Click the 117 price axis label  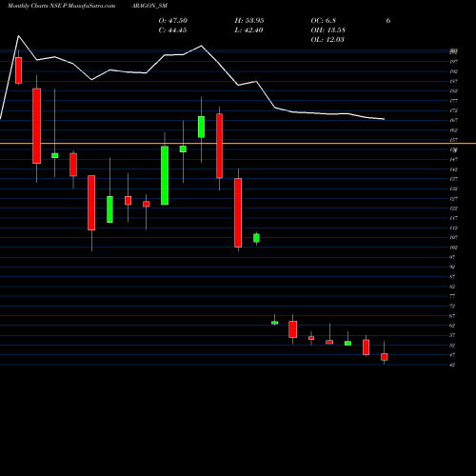point(454,218)
